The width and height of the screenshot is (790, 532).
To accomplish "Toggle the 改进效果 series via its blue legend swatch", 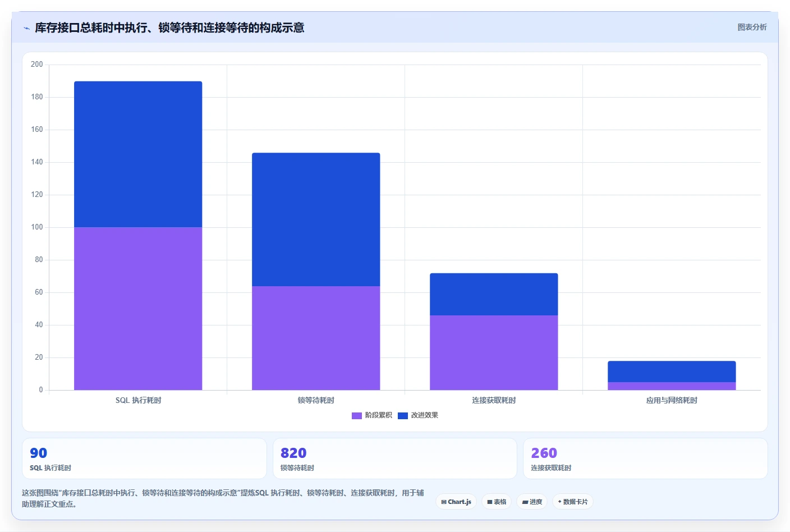I will coord(403,416).
